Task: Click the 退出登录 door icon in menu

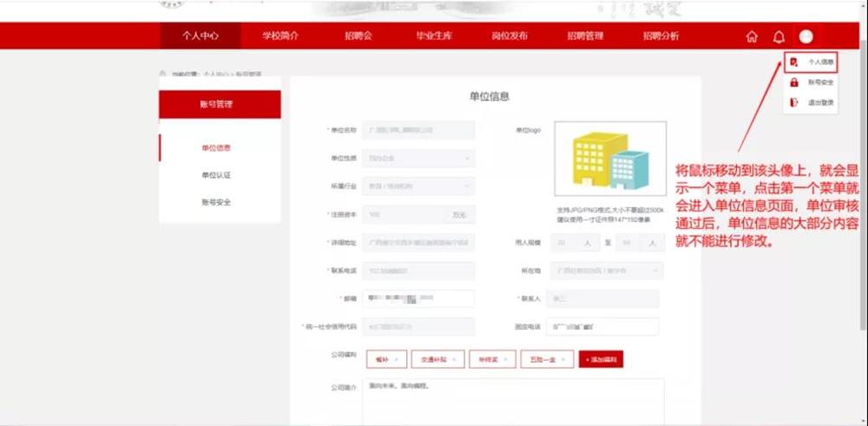Action: [794, 102]
